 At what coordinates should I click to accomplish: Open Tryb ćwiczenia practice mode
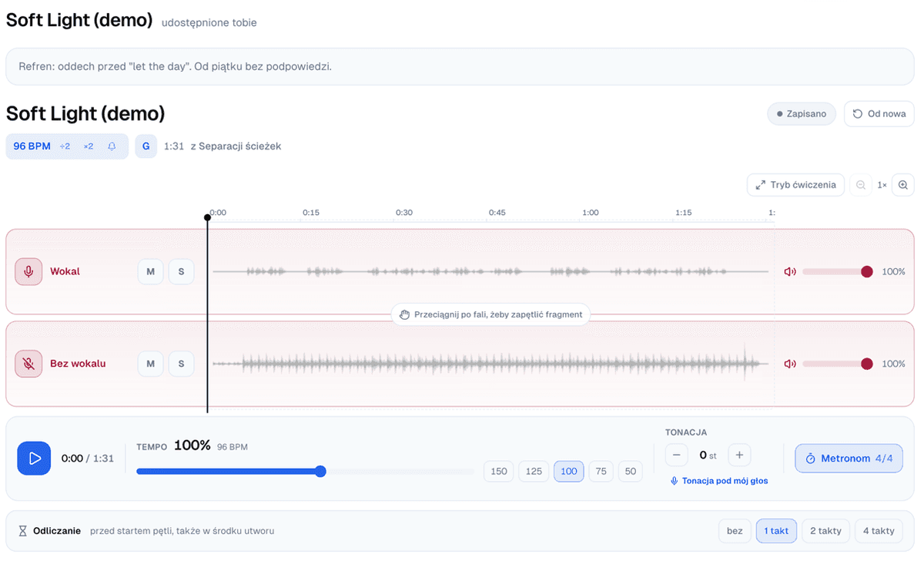tap(796, 185)
